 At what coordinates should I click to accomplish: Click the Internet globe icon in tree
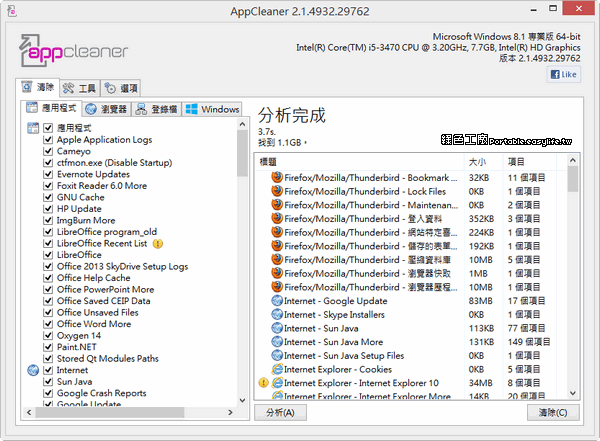[33, 370]
